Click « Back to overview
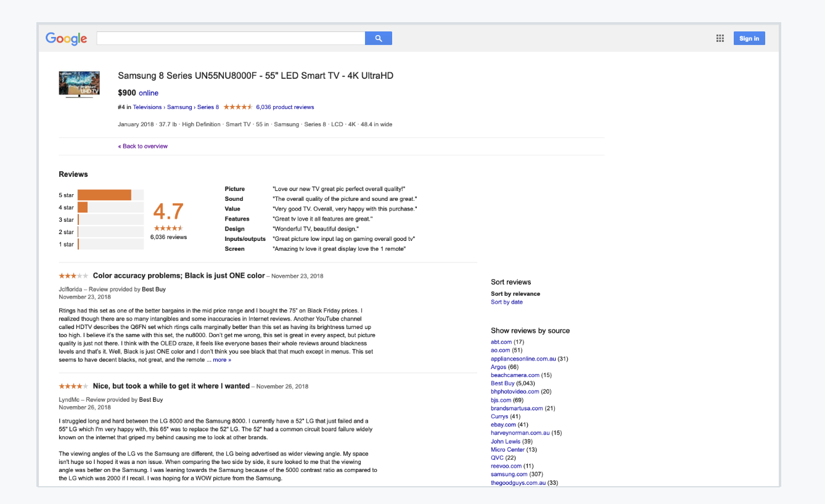 click(142, 145)
